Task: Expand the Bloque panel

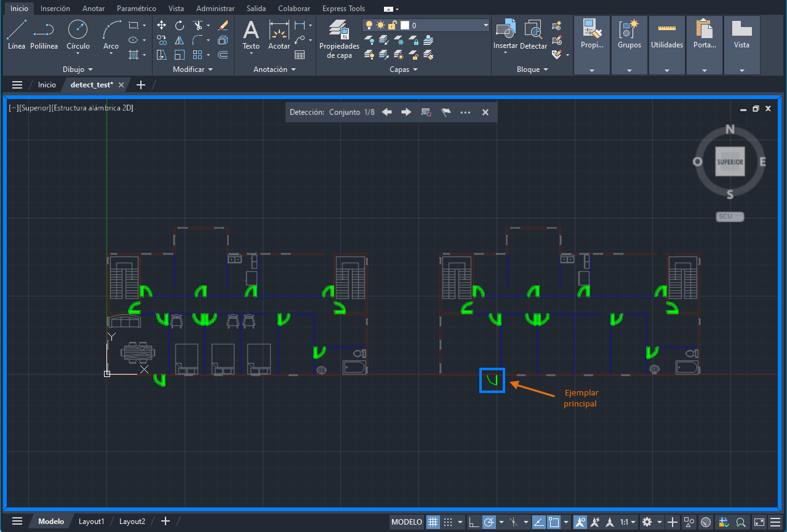Action: point(532,69)
